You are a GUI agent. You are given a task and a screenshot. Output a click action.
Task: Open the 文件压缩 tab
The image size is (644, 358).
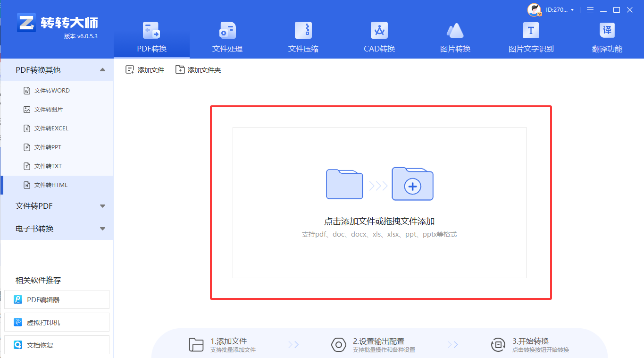coord(303,37)
